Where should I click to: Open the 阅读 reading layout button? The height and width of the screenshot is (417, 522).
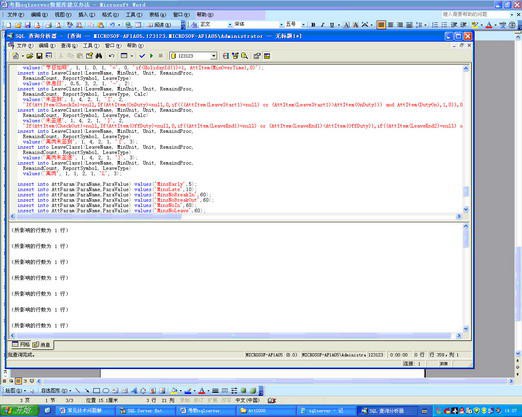(x=159, y=25)
